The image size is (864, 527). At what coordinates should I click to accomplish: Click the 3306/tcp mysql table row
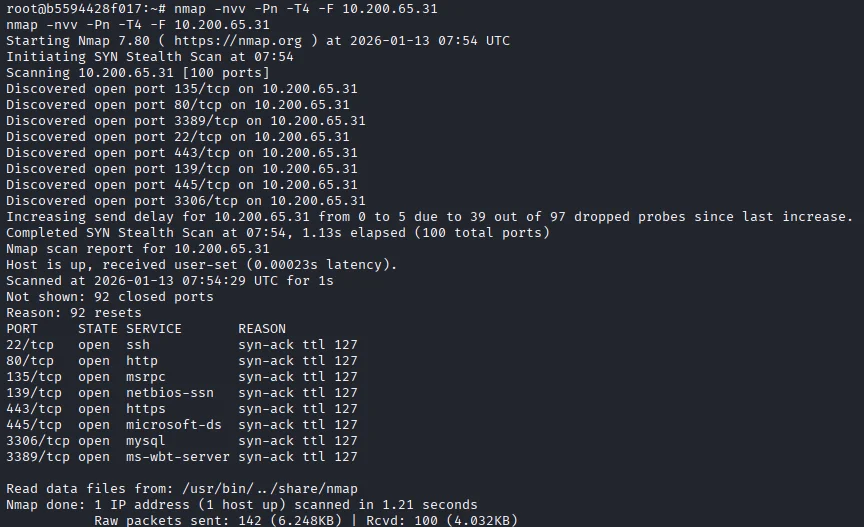[x=181, y=441]
